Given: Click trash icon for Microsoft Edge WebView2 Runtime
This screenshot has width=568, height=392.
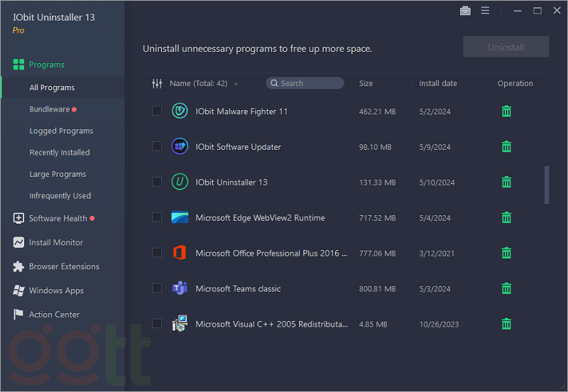Looking at the screenshot, I should tap(506, 217).
